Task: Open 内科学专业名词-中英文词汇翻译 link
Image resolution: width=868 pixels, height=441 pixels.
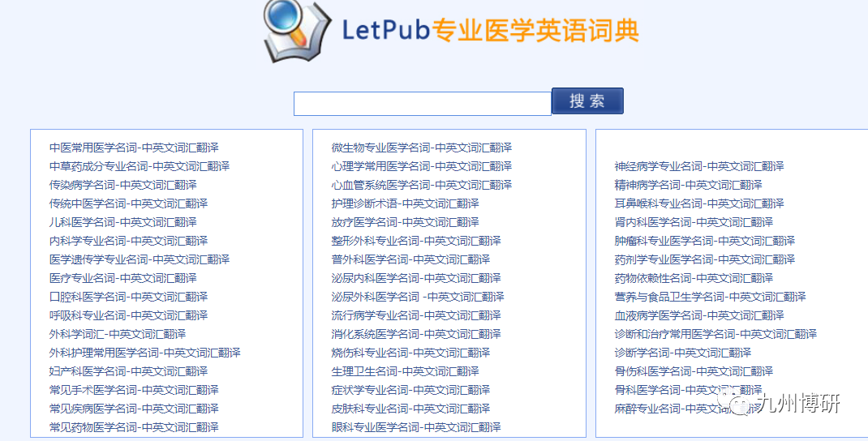Action: pyautogui.click(x=128, y=241)
